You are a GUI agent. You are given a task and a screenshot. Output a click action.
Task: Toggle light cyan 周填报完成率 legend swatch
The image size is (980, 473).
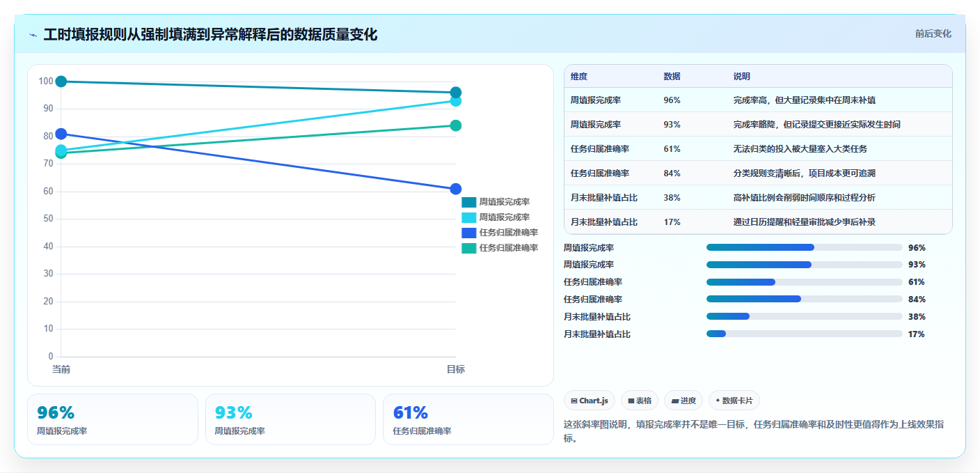point(468,217)
